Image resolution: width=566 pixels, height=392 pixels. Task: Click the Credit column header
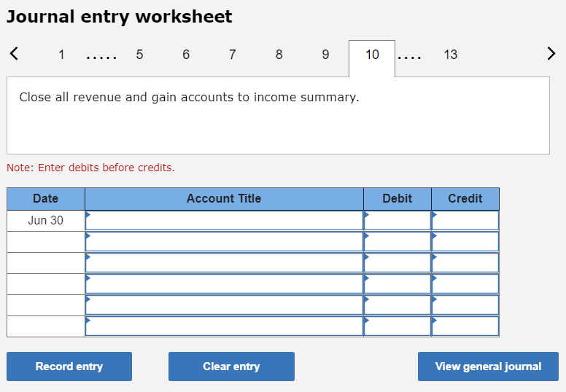pos(465,199)
